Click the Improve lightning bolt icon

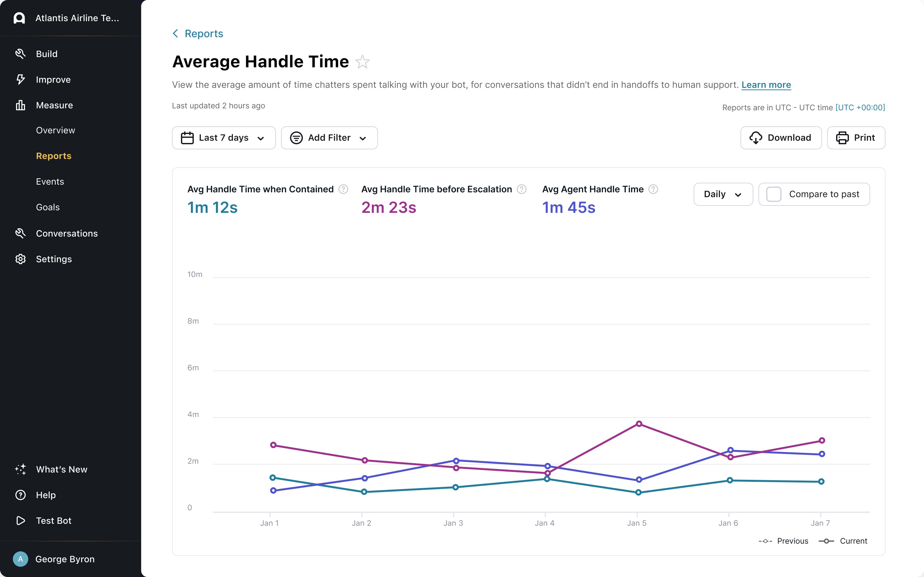point(20,79)
